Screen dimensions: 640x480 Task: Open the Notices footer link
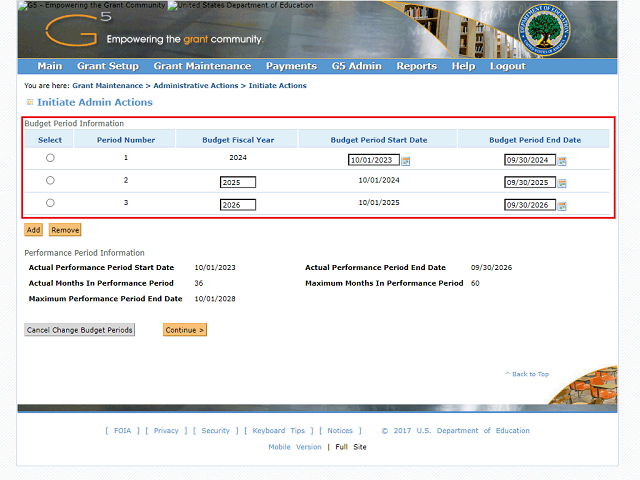coord(340,431)
